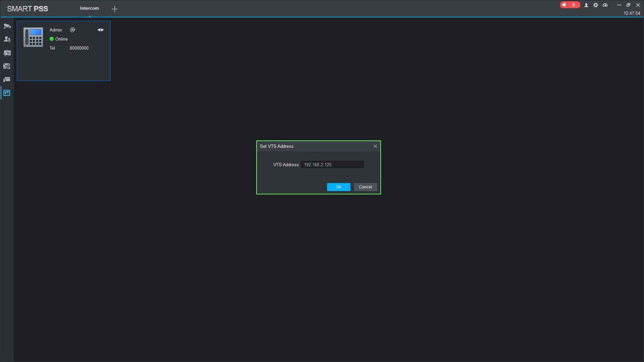Restore down the SmartPSS window
Viewport: 644px width, 362px height.
coord(628,5)
